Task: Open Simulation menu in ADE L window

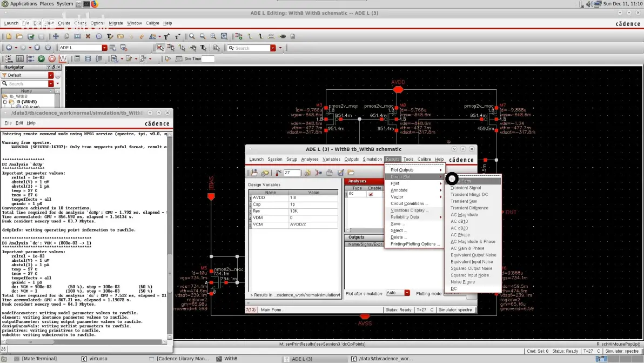Action: pyautogui.click(x=372, y=159)
